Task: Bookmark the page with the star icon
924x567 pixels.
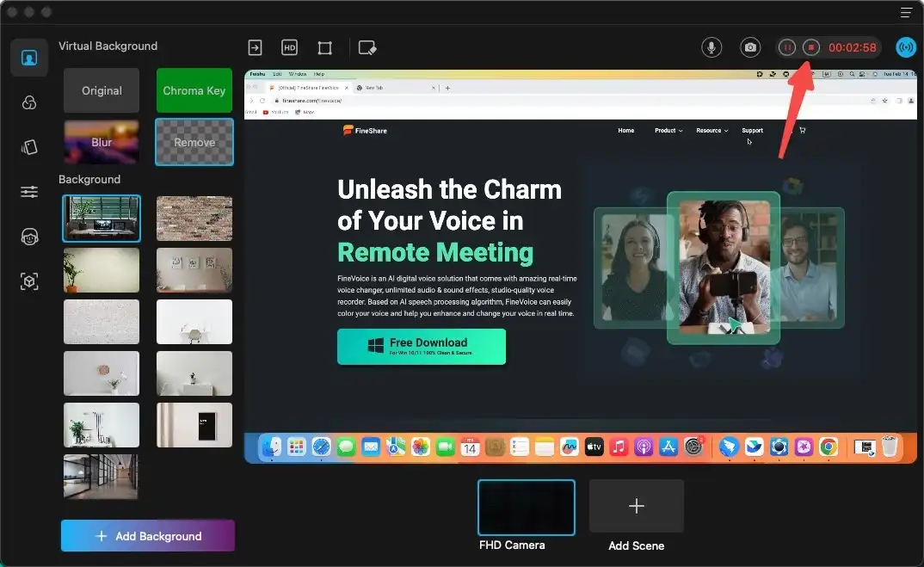Action: tap(884, 101)
